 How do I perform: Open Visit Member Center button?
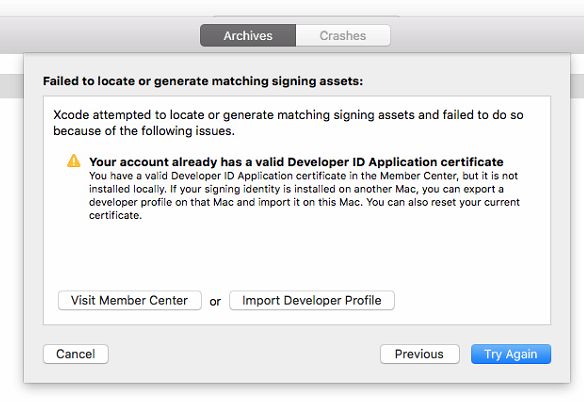[x=130, y=300]
